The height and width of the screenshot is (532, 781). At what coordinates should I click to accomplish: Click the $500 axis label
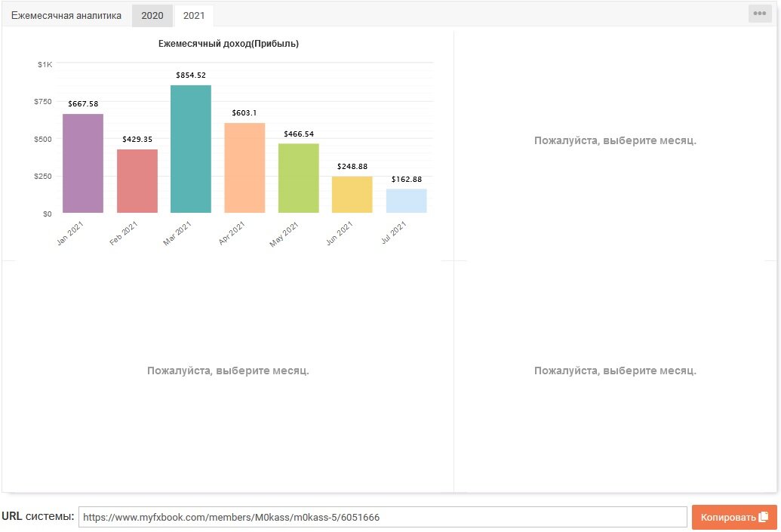tap(43, 139)
